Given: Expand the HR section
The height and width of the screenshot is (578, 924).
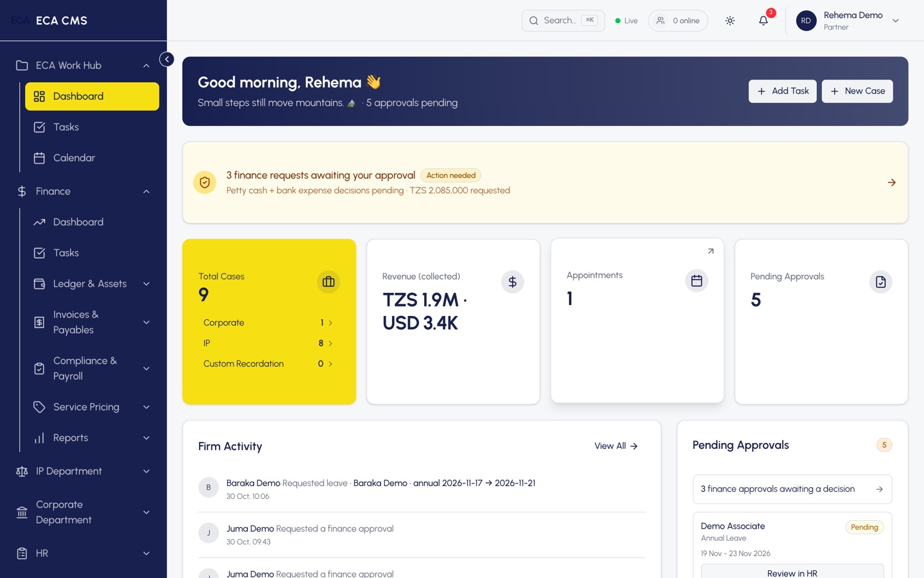Looking at the screenshot, I should [x=146, y=554].
